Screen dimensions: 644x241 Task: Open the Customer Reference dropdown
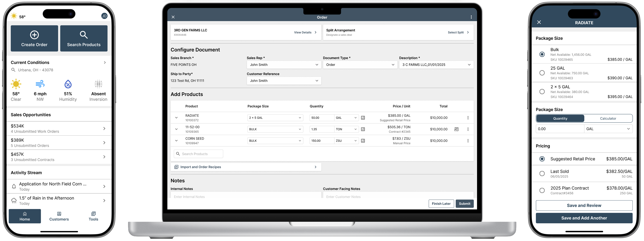click(x=284, y=81)
